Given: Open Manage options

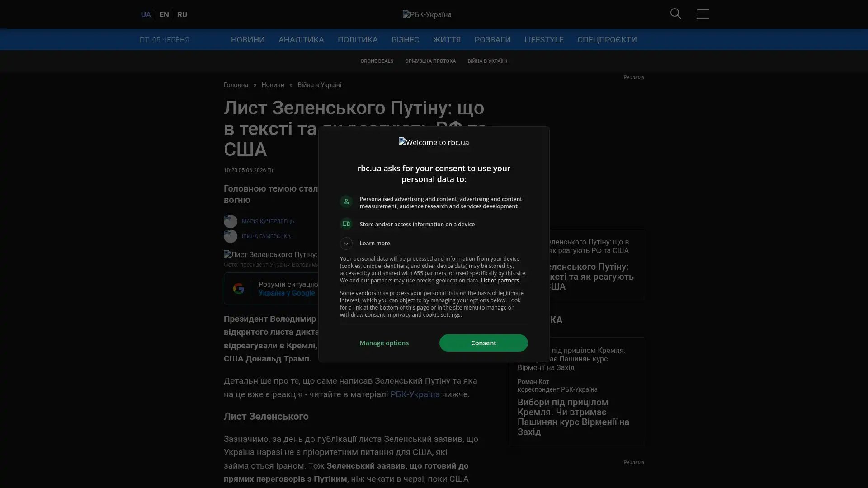Looking at the screenshot, I should (x=384, y=343).
